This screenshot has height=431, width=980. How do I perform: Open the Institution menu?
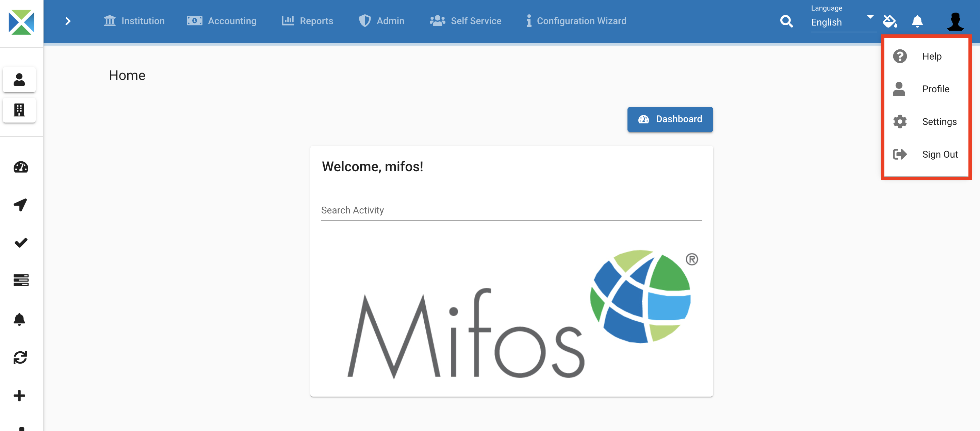point(134,21)
